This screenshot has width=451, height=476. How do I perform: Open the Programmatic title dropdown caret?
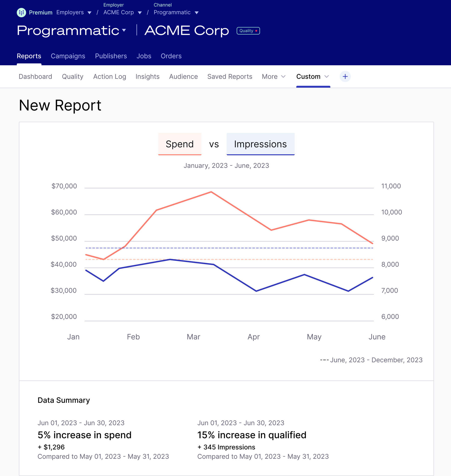(124, 30)
